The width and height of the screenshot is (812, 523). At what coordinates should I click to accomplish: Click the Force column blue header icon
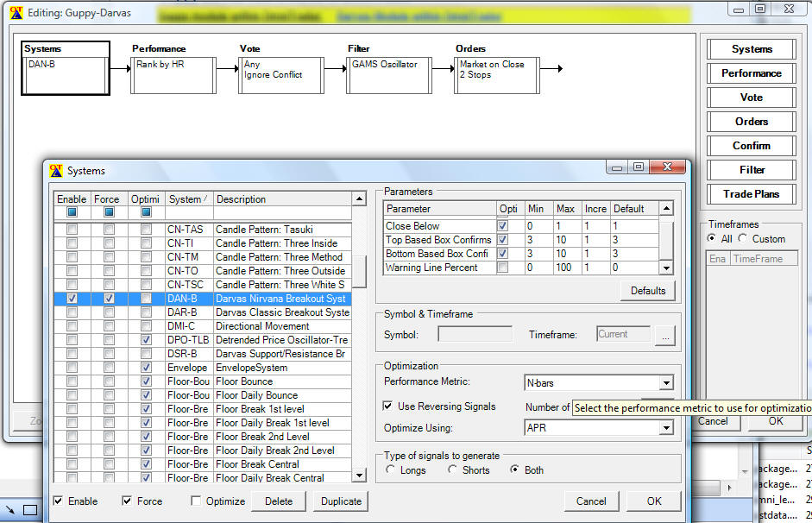[x=109, y=211]
